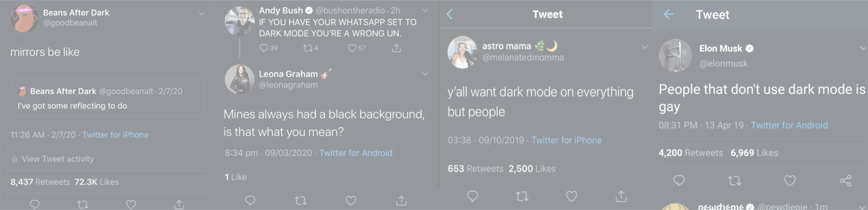This screenshot has width=868, height=210.
Task: Share Leona Graham's tweet
Action: [401, 200]
